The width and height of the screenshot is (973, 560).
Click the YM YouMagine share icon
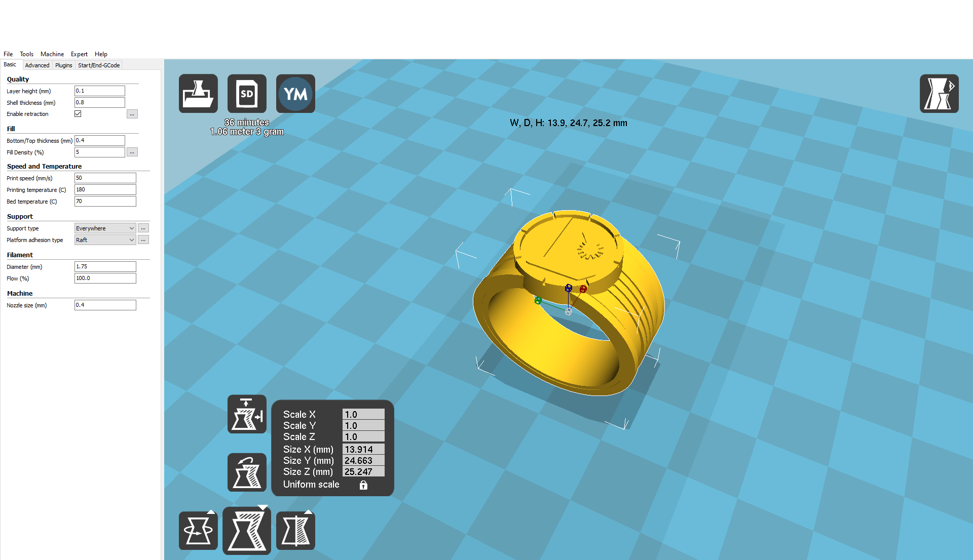coord(295,94)
